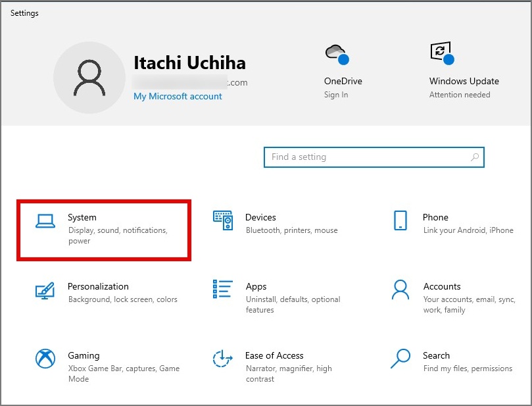Screen dimensions: 532x406
Task: Click the OneDrive Sign In text
Action: coord(336,95)
